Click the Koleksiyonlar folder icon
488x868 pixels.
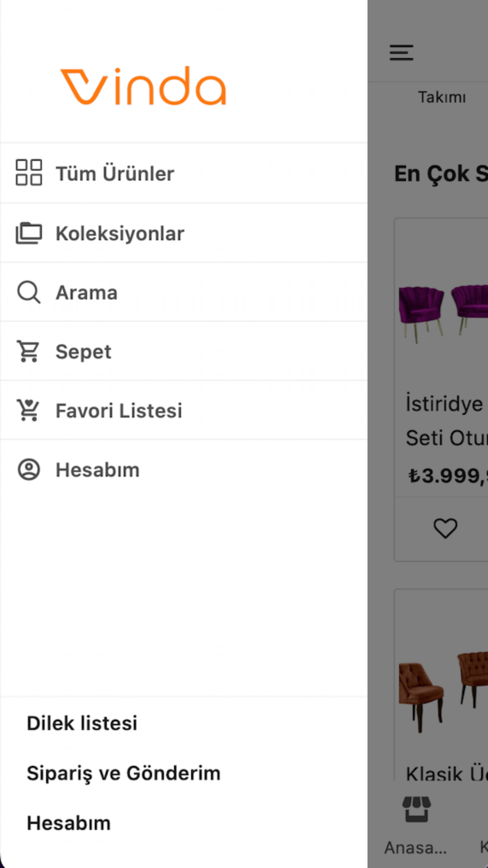[29, 233]
